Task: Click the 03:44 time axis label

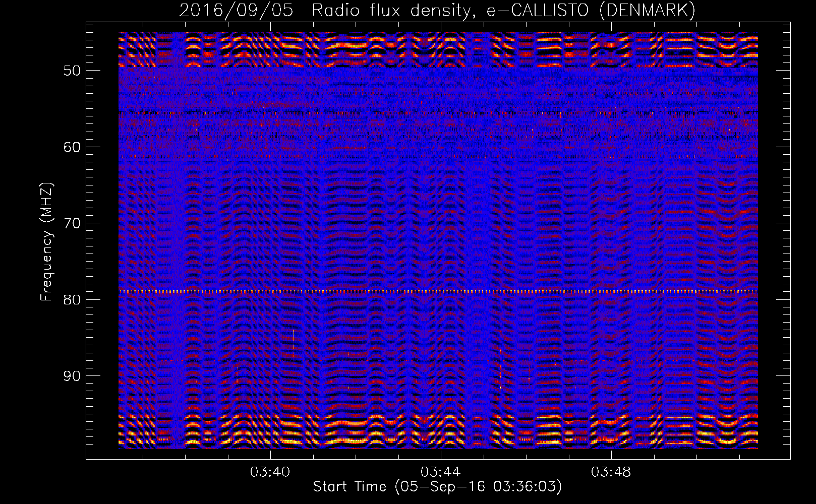Action: (441, 472)
